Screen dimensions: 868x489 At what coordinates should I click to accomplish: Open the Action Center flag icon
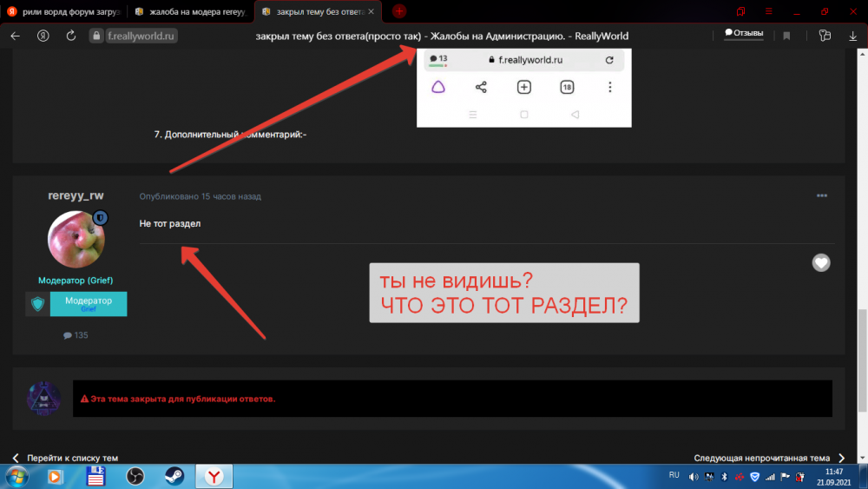tap(785, 477)
